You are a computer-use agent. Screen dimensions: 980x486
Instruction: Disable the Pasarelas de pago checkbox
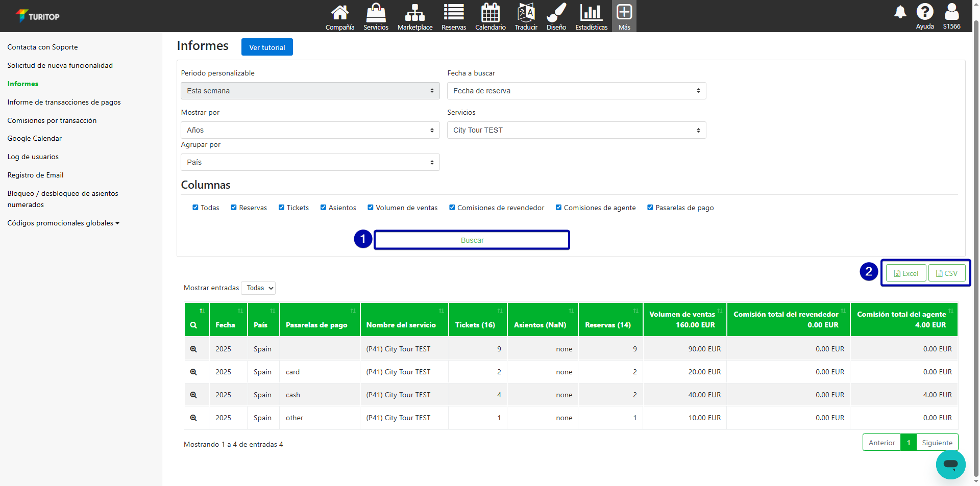(x=650, y=208)
